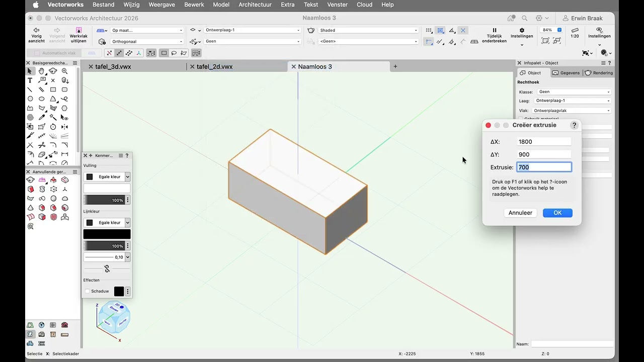
Task: Select the Eyedropper tool
Action: coord(42,118)
